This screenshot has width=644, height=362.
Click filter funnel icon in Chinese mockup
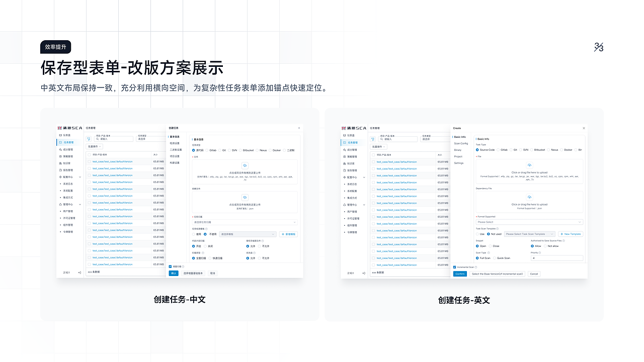(89, 138)
